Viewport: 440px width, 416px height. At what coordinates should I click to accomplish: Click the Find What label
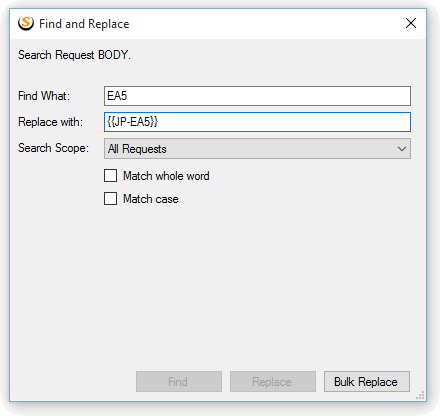44,96
